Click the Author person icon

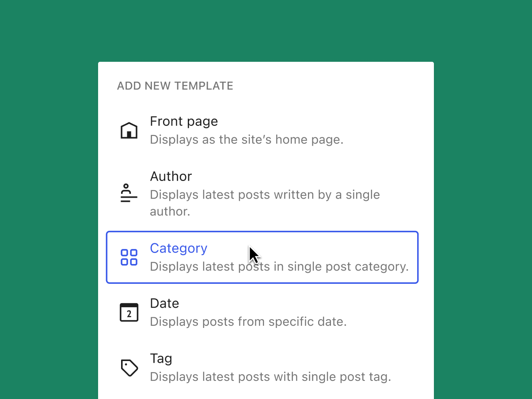click(x=129, y=193)
